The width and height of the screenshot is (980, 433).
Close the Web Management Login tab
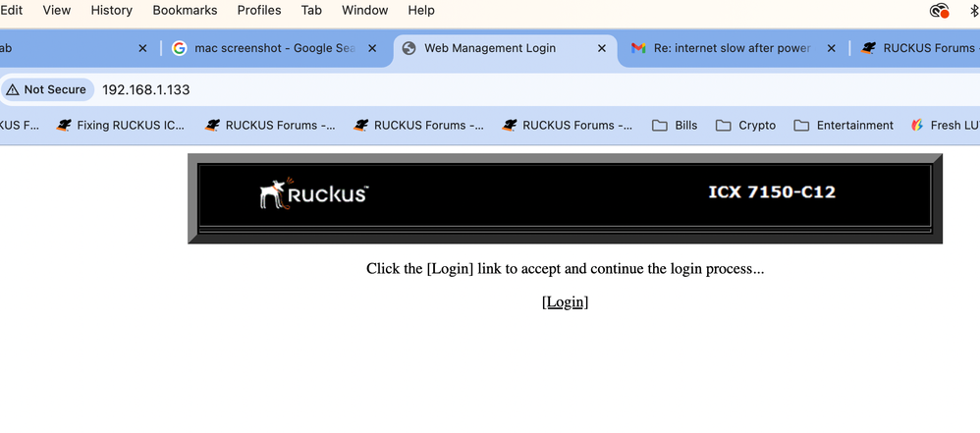[x=602, y=48]
